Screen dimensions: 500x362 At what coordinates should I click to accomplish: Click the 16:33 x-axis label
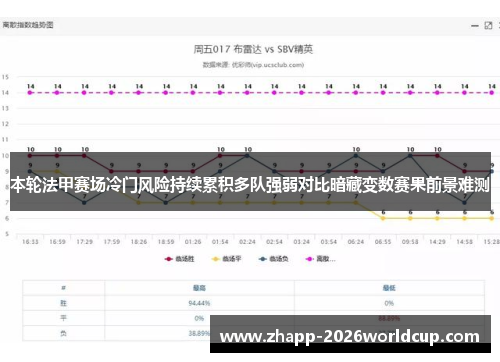[30, 242]
